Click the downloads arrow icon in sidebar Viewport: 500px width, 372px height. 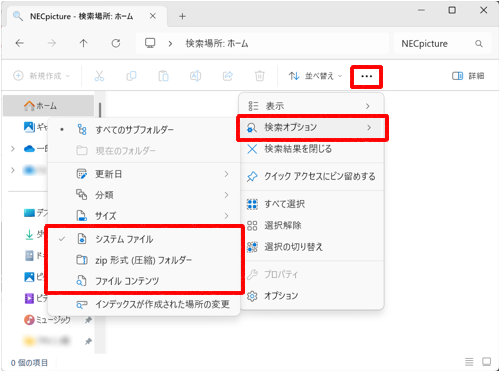(x=29, y=234)
